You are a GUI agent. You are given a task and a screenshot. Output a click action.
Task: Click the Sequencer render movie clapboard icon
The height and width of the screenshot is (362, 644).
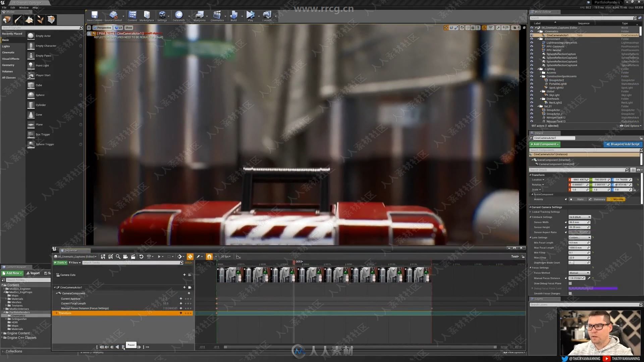click(133, 257)
